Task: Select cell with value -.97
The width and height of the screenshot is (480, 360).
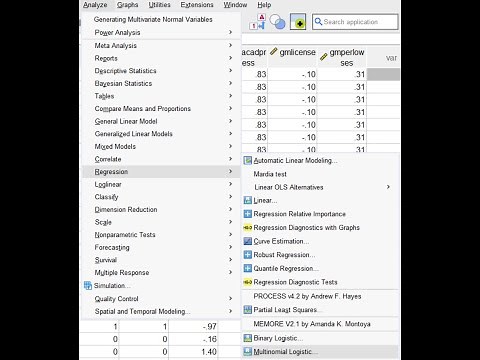Action: 194,327
